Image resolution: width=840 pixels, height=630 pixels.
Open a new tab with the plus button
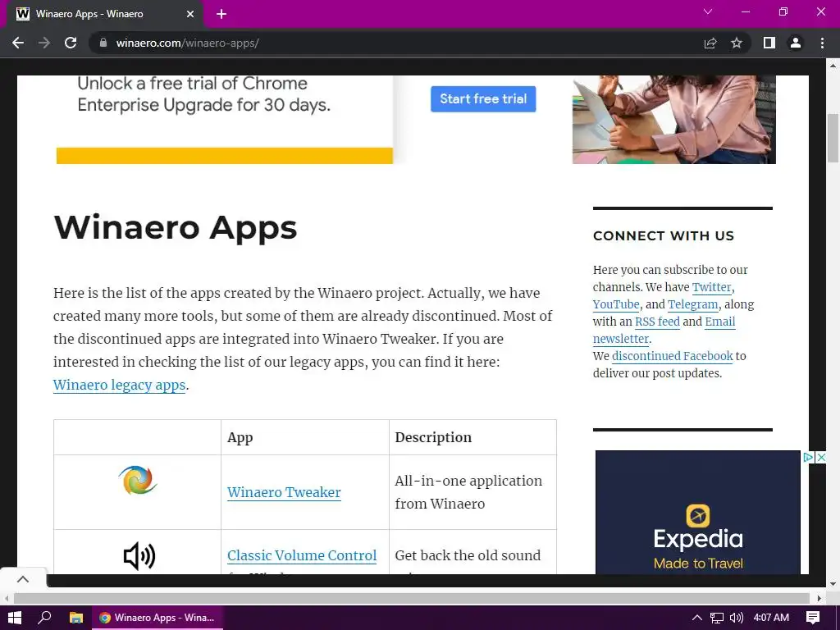pos(221,14)
